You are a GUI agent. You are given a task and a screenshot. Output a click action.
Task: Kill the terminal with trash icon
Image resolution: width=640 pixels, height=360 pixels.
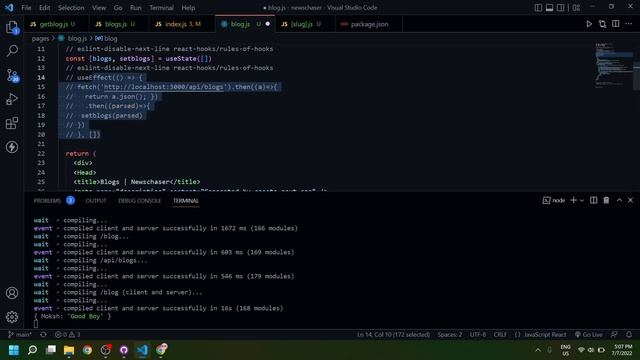click(x=606, y=200)
